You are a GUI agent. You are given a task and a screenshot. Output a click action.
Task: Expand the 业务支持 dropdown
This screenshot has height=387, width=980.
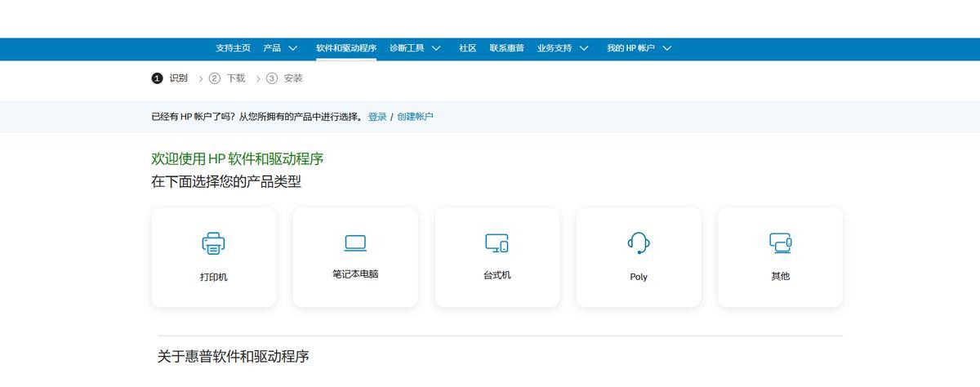pos(563,48)
